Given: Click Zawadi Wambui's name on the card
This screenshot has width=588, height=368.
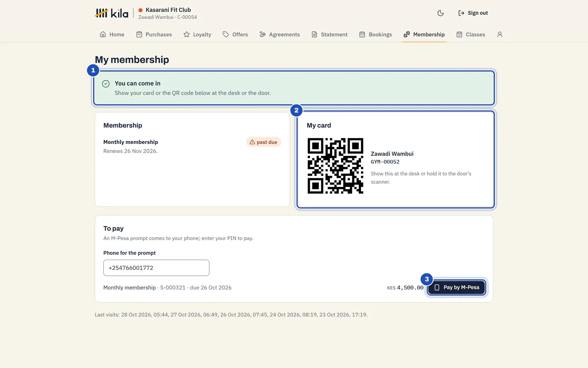Looking at the screenshot, I should click(x=392, y=154).
